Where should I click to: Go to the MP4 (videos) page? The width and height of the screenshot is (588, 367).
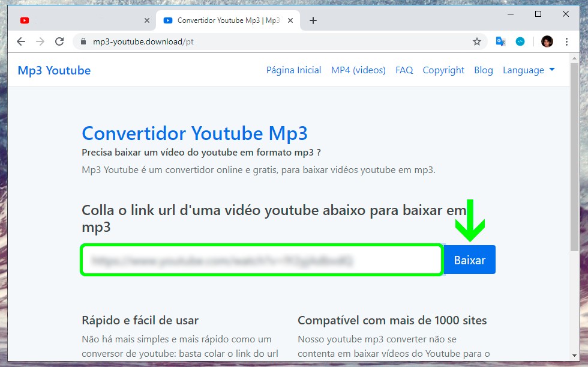(358, 70)
